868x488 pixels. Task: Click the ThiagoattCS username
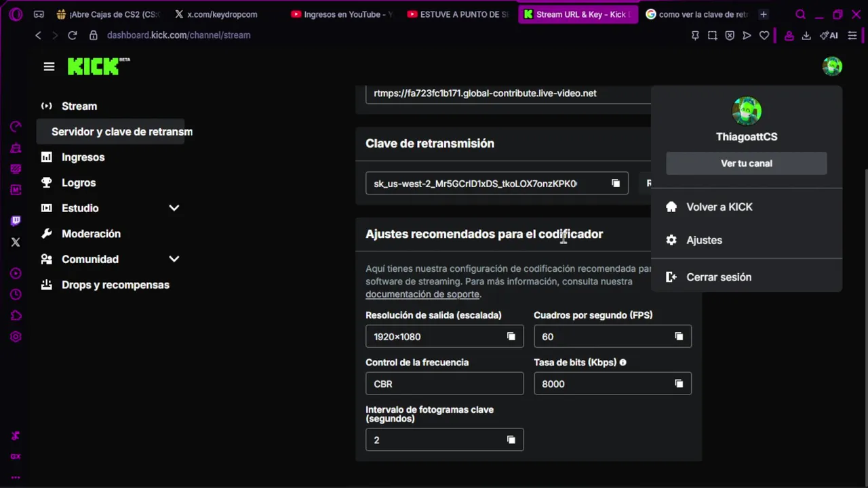pyautogui.click(x=747, y=137)
